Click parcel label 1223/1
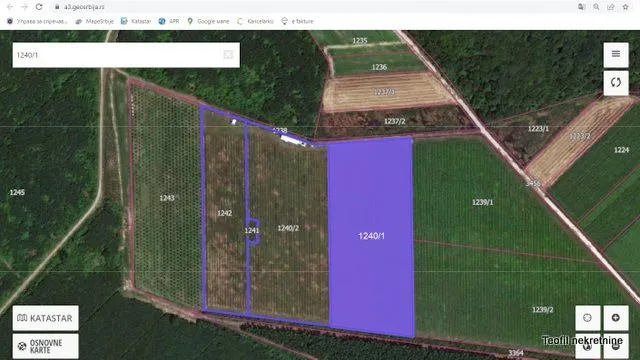 (x=538, y=129)
